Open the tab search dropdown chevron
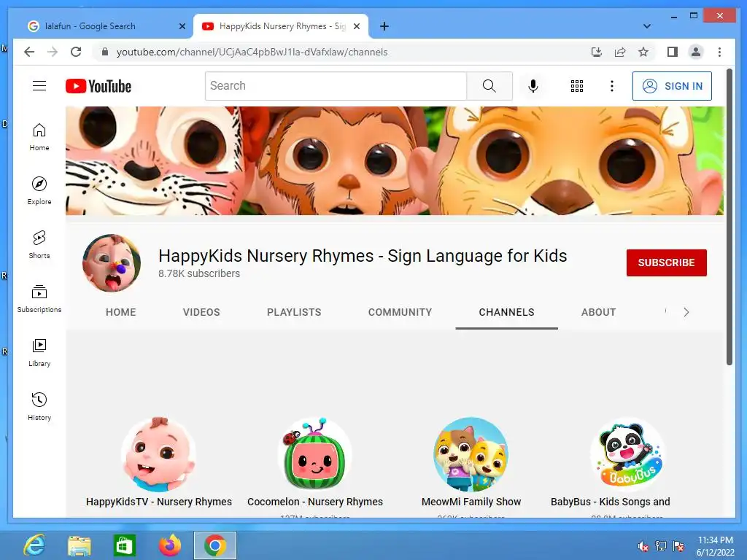Image resolution: width=747 pixels, height=560 pixels. pos(646,26)
